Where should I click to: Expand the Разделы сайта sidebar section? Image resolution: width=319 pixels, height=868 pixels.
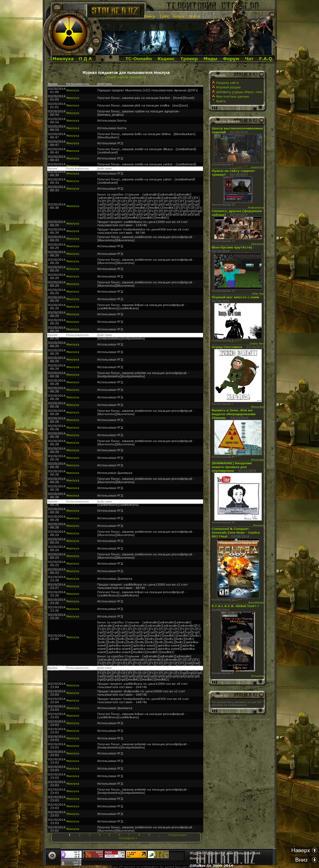[x=227, y=83]
